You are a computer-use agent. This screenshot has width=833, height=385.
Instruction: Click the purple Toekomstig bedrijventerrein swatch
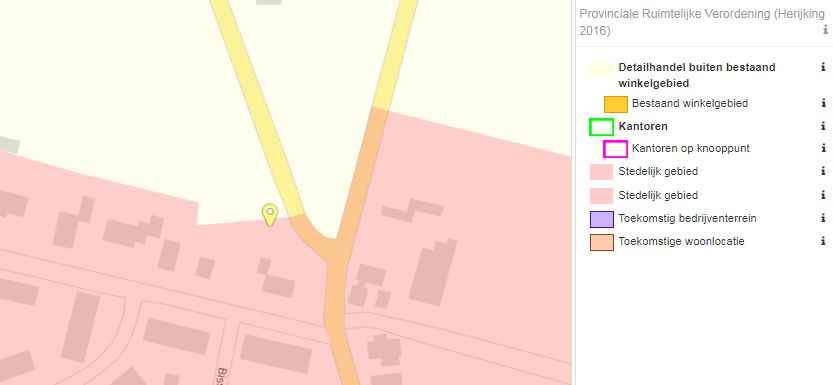[601, 219]
